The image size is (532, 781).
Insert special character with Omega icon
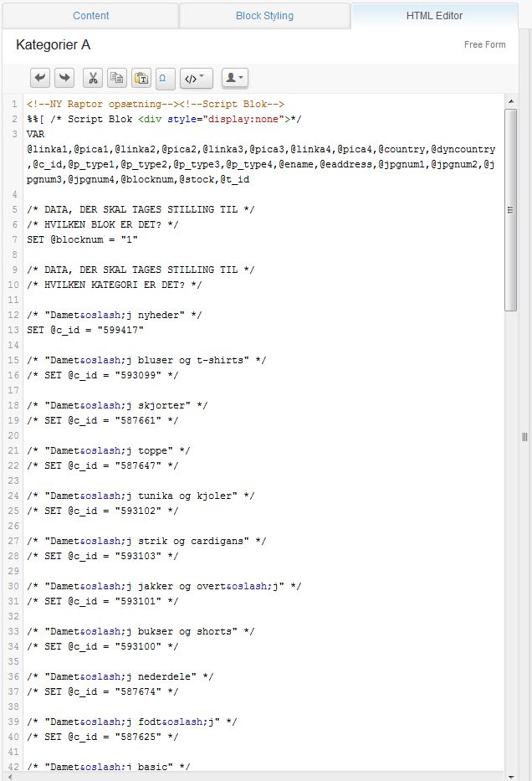(166, 78)
